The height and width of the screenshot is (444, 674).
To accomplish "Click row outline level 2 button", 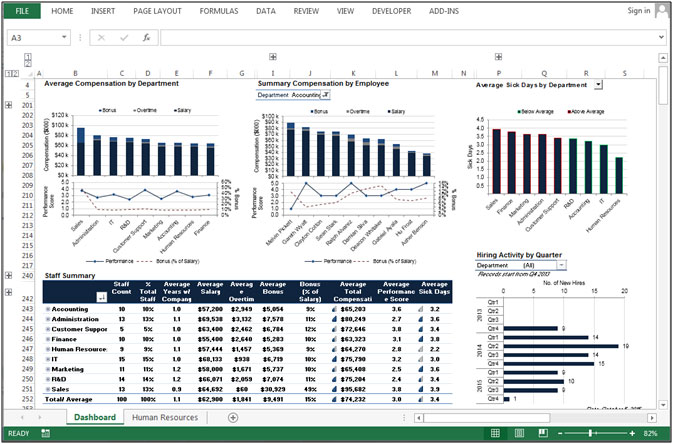I will click(x=15, y=73).
